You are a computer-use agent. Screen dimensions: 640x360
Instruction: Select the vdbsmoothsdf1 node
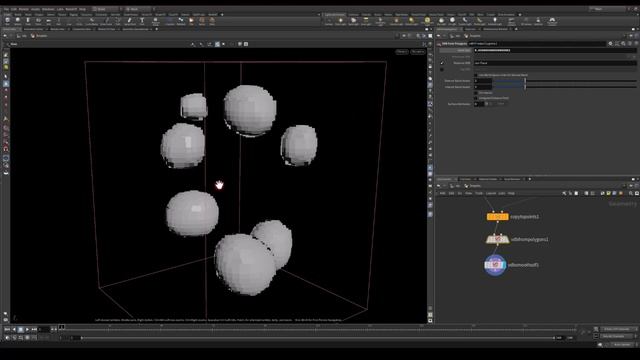tap(495, 265)
